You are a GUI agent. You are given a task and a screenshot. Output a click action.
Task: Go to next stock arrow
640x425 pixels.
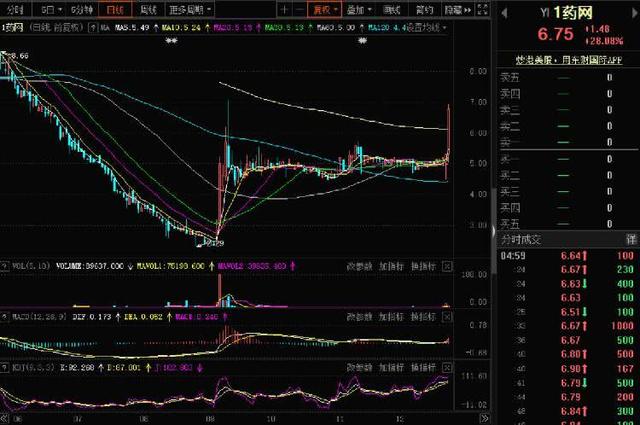coord(635,13)
